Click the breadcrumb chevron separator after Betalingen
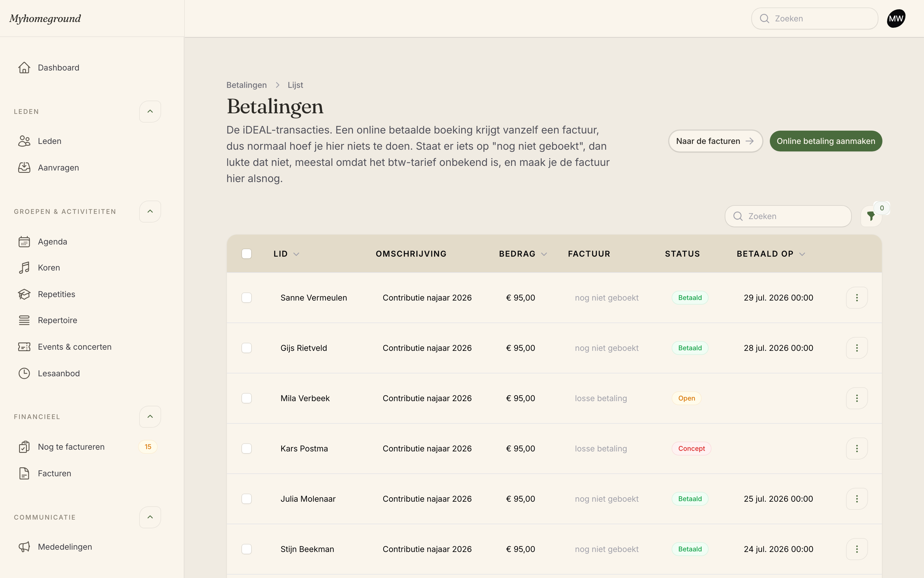Image resolution: width=924 pixels, height=578 pixels. 277,85
